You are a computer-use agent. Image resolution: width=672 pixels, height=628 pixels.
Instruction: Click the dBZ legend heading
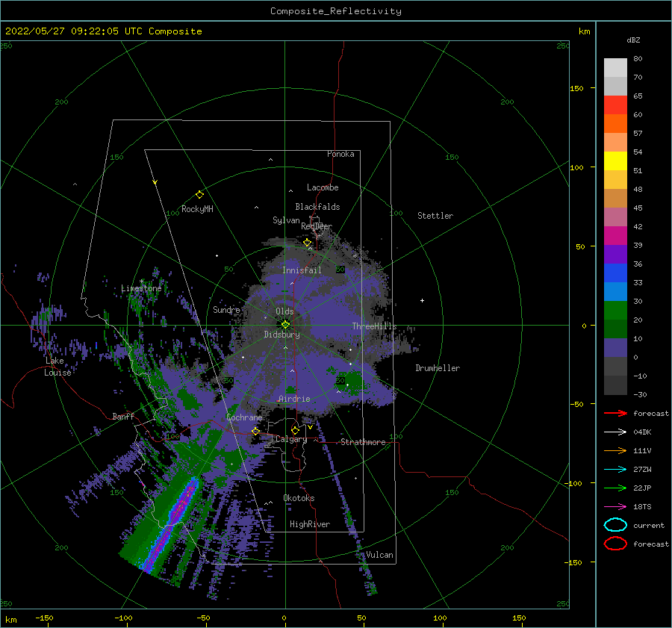point(633,40)
